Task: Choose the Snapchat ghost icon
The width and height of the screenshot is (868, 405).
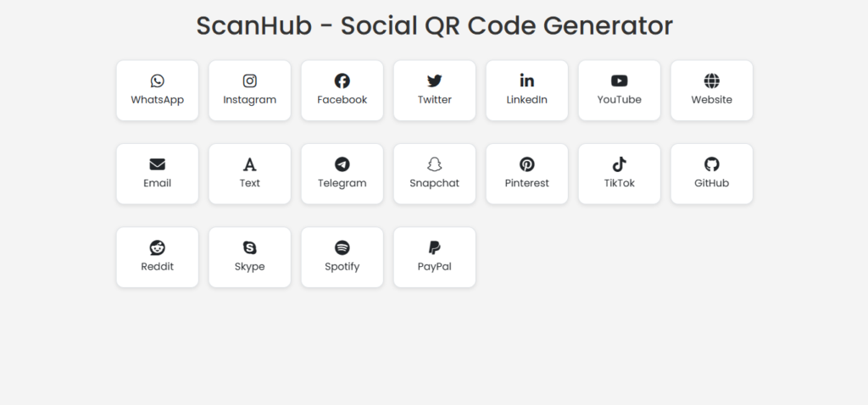Action: pos(435,164)
